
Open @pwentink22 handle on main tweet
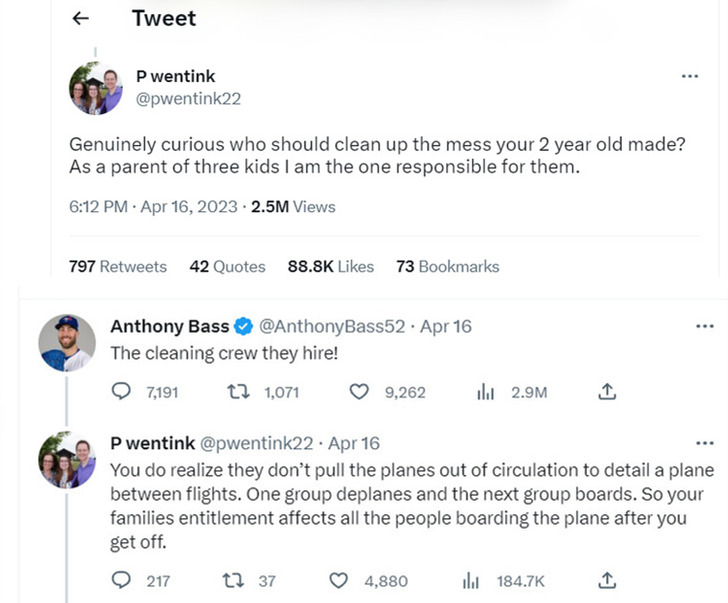(188, 98)
